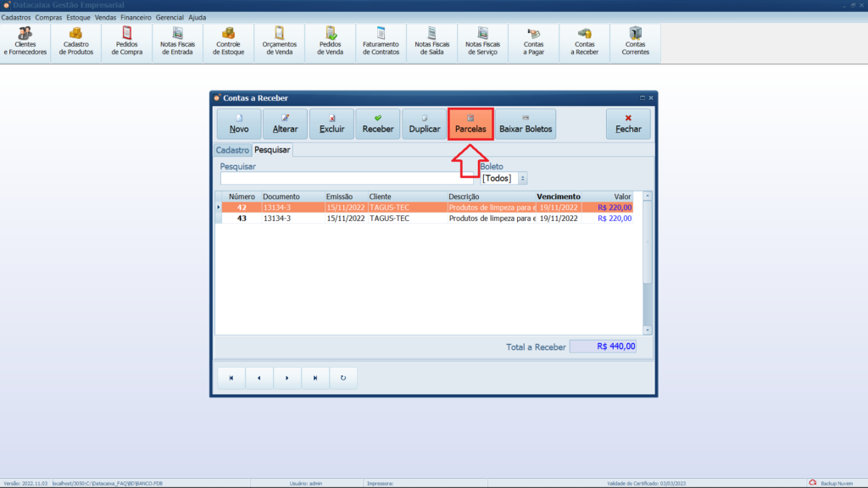The image size is (868, 488).
Task: Click the Parcelas button
Action: (x=470, y=124)
